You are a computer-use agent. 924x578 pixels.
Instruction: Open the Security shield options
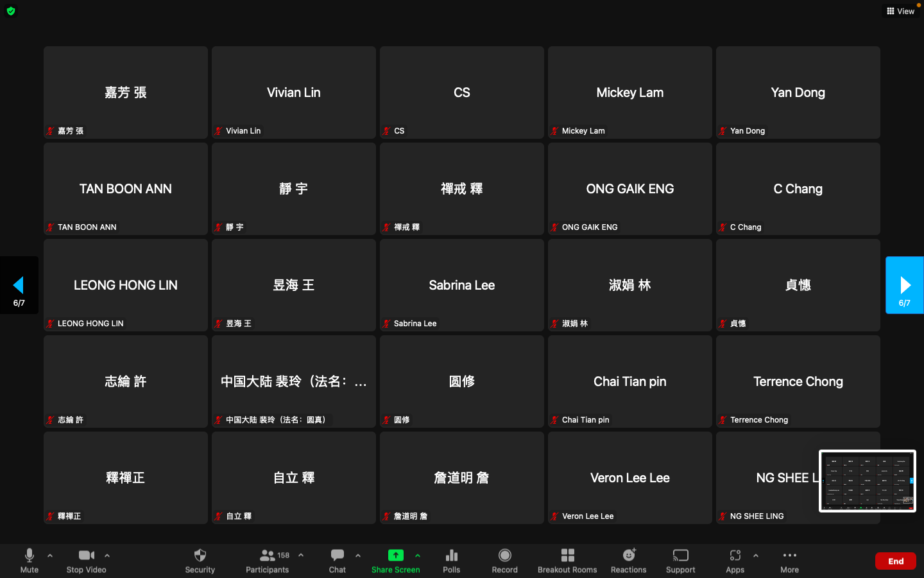click(x=200, y=560)
